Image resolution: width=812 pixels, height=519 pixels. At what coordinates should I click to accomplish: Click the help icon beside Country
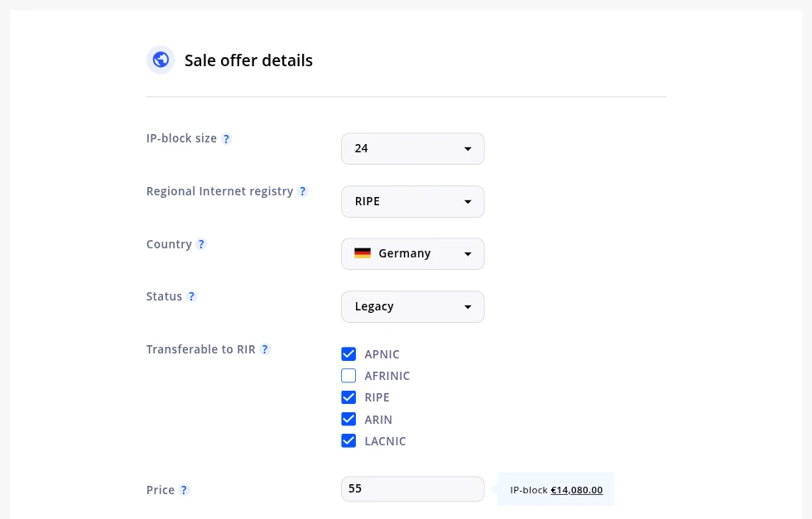(x=202, y=244)
